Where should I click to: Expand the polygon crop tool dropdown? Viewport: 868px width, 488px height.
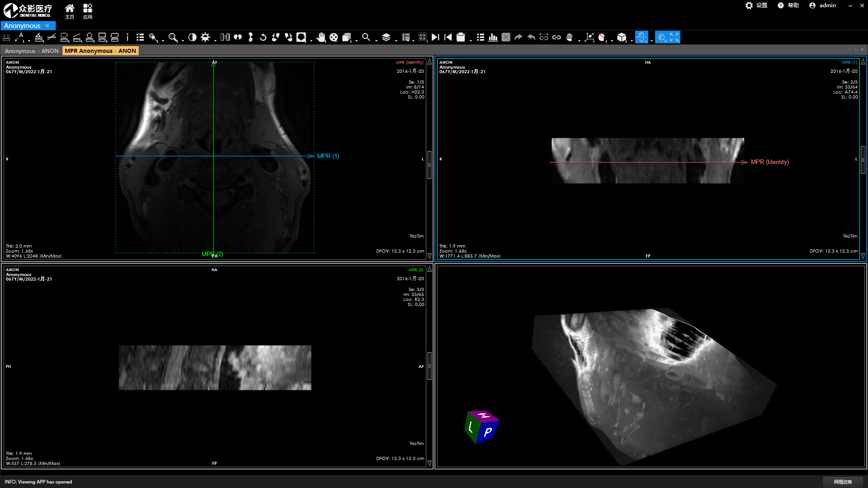[311, 40]
